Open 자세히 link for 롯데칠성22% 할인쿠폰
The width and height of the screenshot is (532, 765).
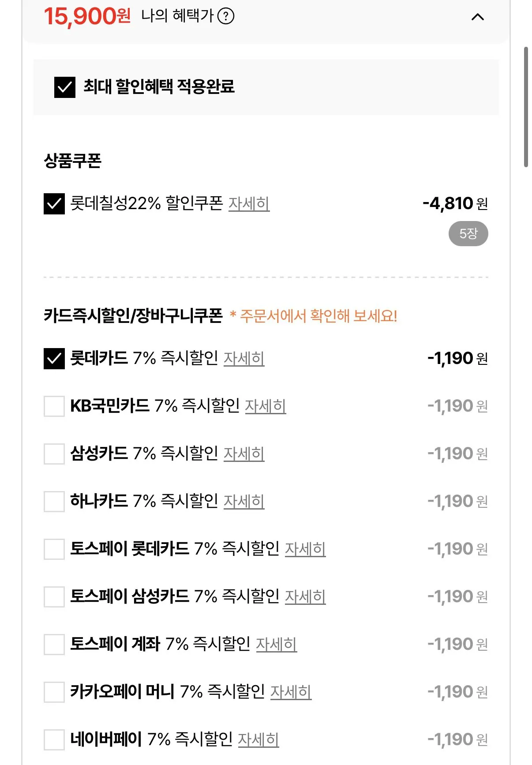click(249, 204)
